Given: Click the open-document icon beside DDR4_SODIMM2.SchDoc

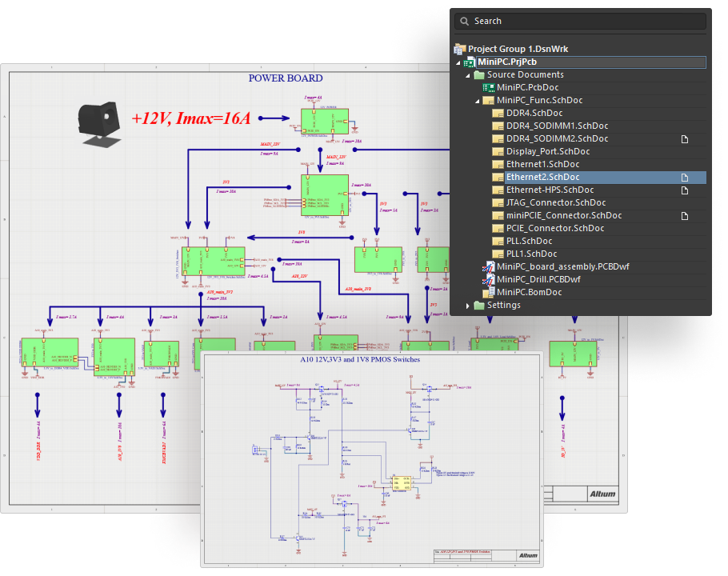Looking at the screenshot, I should [x=684, y=138].
